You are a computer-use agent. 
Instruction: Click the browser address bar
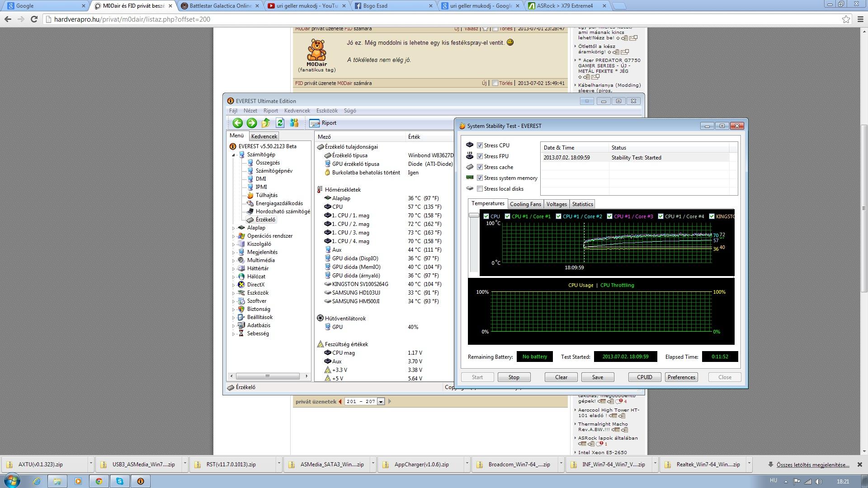point(443,19)
